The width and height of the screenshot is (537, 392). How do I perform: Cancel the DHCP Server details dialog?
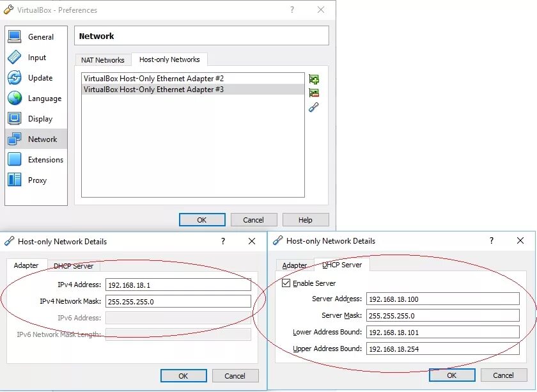[504, 375]
